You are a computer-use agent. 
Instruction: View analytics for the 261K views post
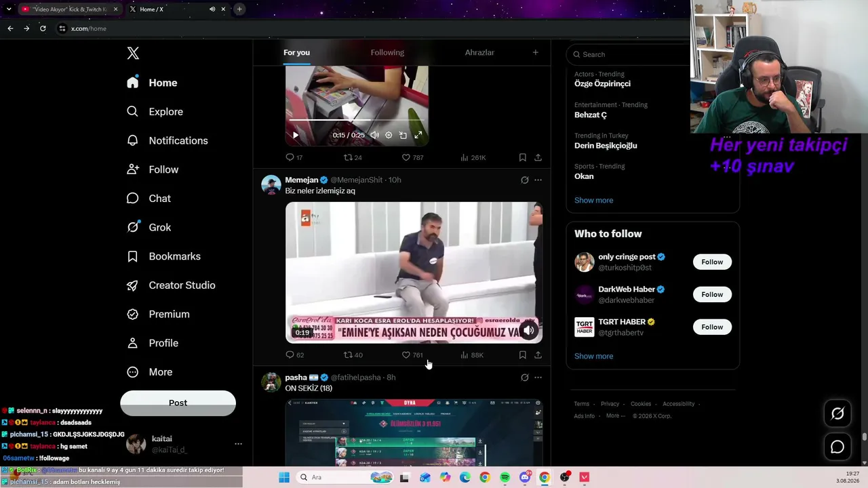(x=473, y=157)
